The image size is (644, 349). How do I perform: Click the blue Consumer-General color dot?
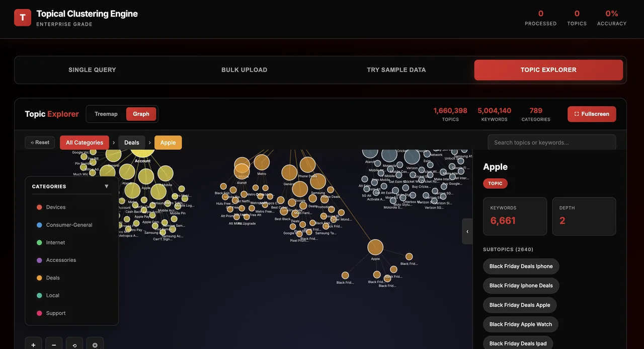pyautogui.click(x=39, y=225)
